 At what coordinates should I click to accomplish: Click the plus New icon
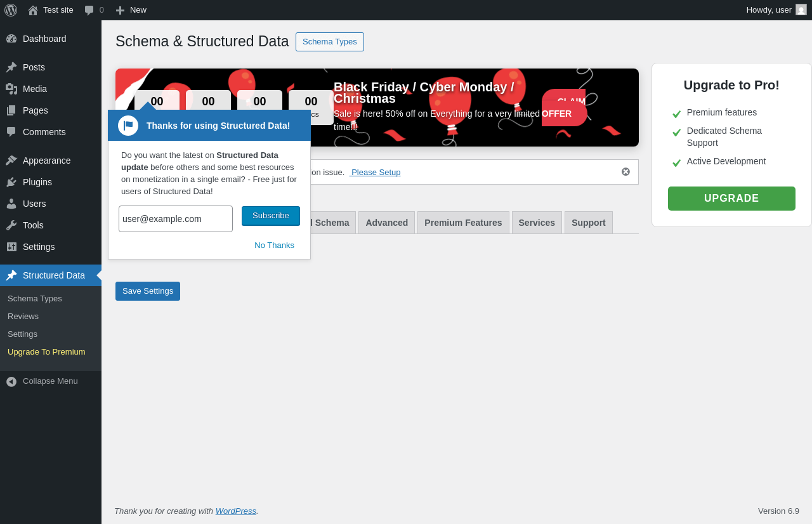pos(120,10)
